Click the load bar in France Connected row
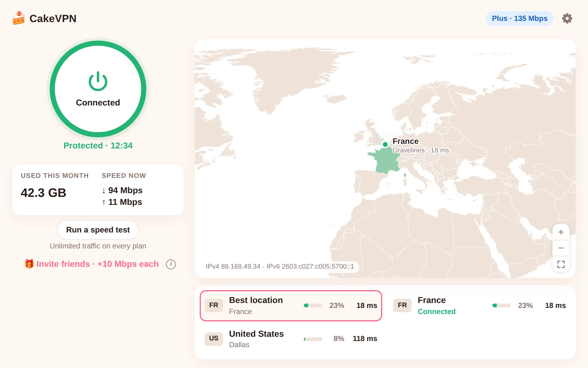This screenshot has width=588, height=368. 502,305
